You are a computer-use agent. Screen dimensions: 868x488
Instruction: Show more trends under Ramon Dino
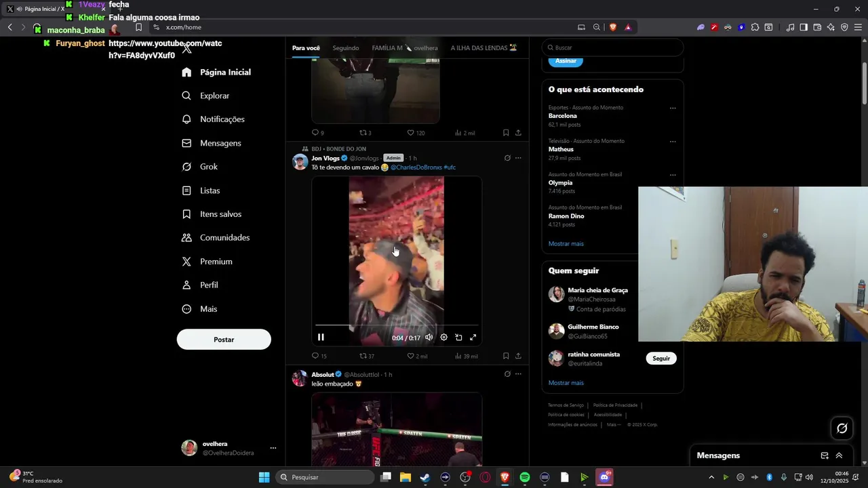tap(566, 244)
